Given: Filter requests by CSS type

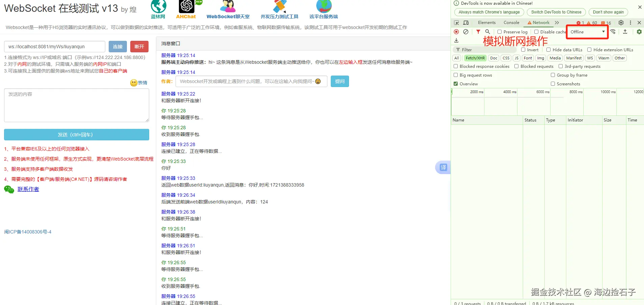Looking at the screenshot, I should tap(506, 58).
